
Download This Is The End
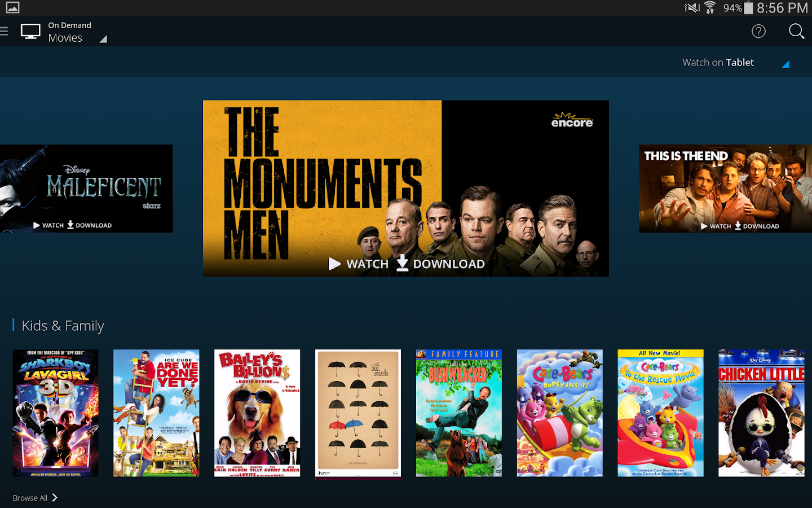(x=757, y=226)
